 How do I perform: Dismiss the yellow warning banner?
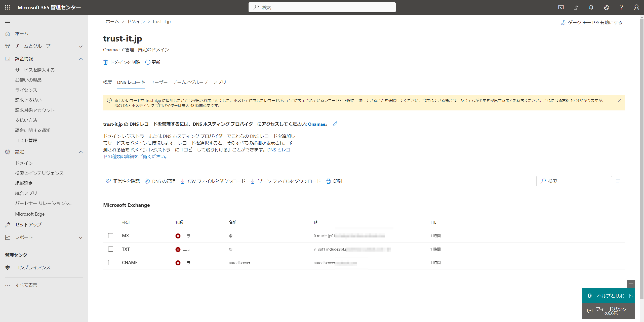coord(620,100)
